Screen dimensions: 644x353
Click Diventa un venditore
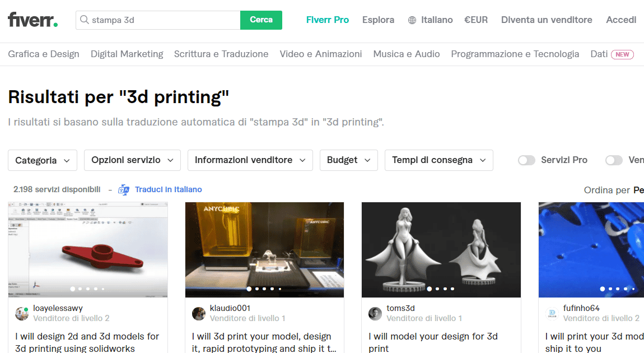click(547, 20)
